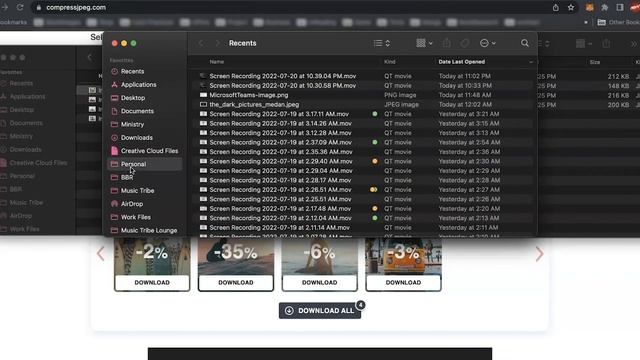Open the Chrome side panel icon
Image resolution: width=640 pixels, height=360 pixels.
pos(620,7)
